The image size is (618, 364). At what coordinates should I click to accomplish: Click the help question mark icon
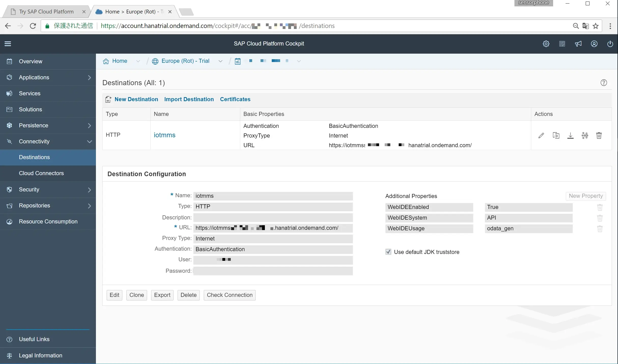click(x=604, y=83)
